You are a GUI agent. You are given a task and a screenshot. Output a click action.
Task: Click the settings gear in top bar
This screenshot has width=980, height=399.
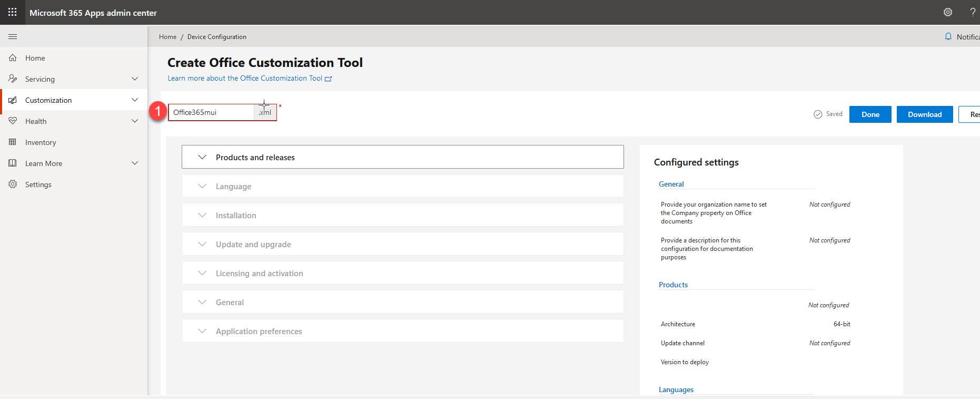tap(947, 12)
